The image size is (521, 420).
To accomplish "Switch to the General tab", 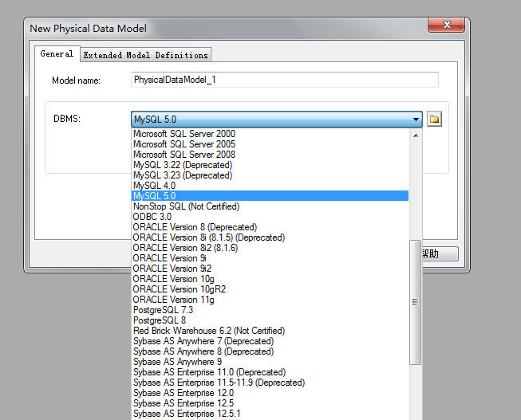I will tap(57, 53).
